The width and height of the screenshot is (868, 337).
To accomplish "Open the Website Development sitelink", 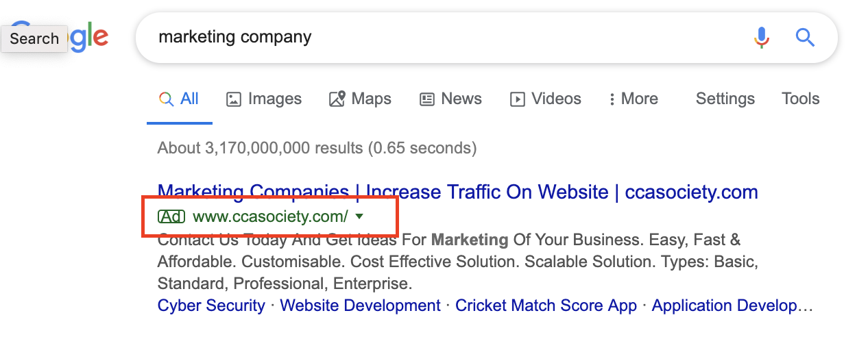I will tap(360, 305).
